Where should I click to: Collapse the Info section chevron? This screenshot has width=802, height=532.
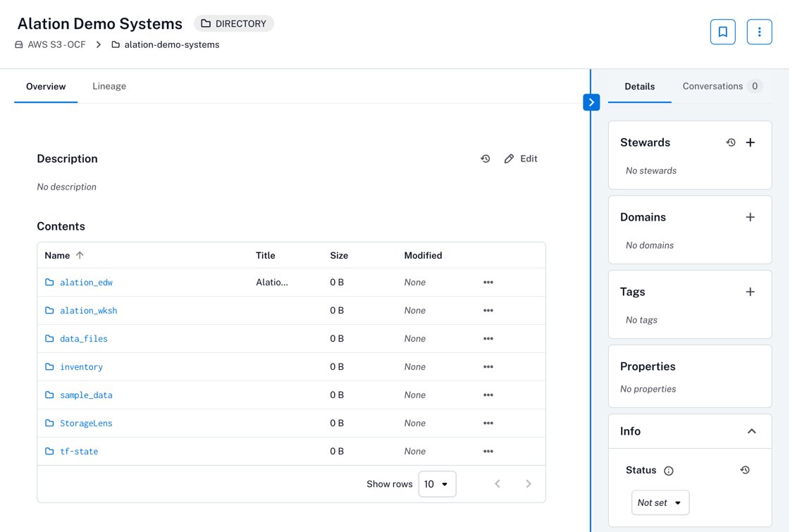[751, 431]
